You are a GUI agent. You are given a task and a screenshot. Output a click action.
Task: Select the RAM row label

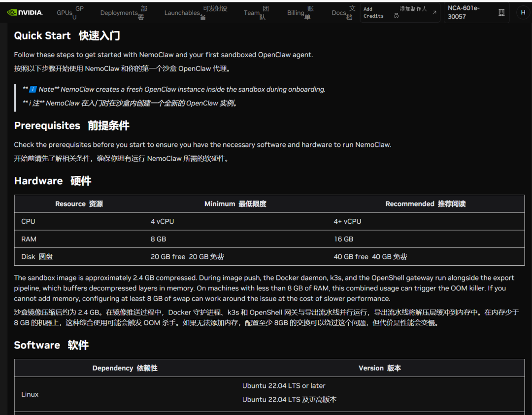[x=29, y=239]
